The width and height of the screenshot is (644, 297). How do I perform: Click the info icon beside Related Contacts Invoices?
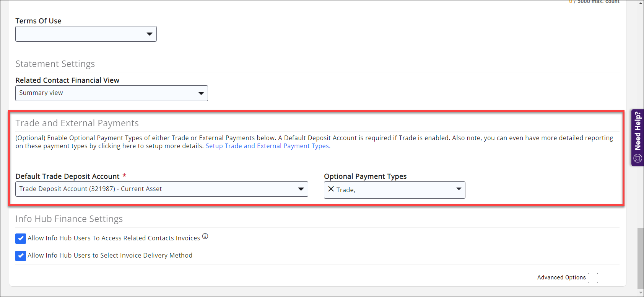[205, 237]
